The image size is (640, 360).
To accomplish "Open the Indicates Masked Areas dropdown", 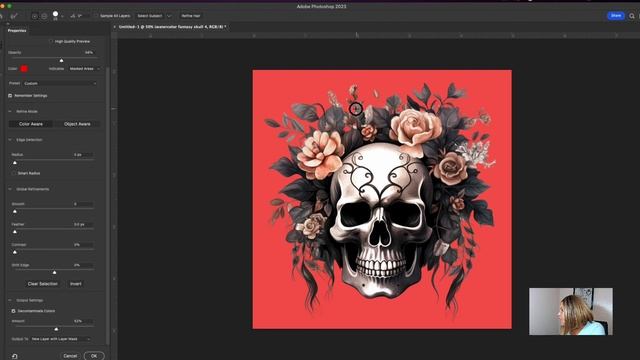I will (84, 69).
